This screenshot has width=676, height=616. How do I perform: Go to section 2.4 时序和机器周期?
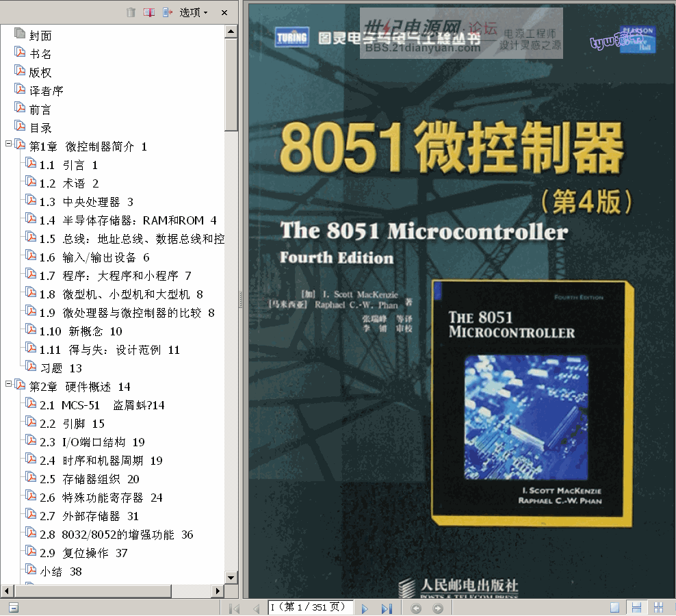(101, 461)
